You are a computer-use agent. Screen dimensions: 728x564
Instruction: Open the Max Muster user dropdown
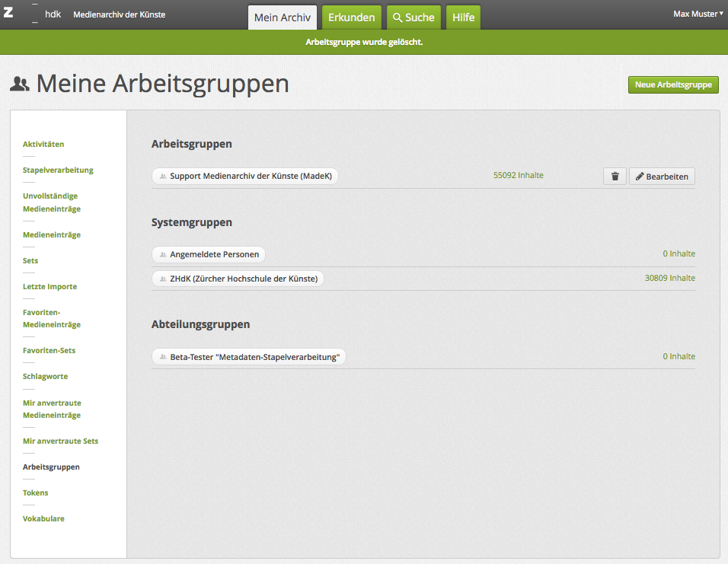click(x=698, y=14)
